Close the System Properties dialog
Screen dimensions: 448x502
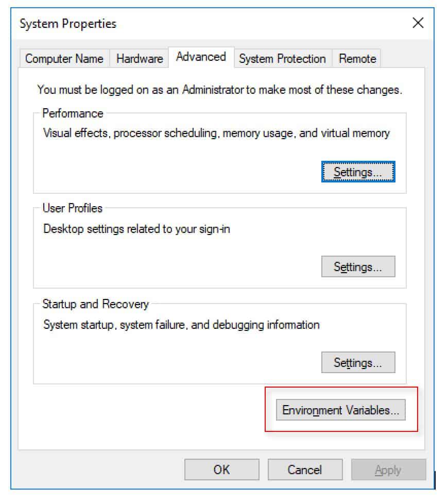tap(418, 23)
